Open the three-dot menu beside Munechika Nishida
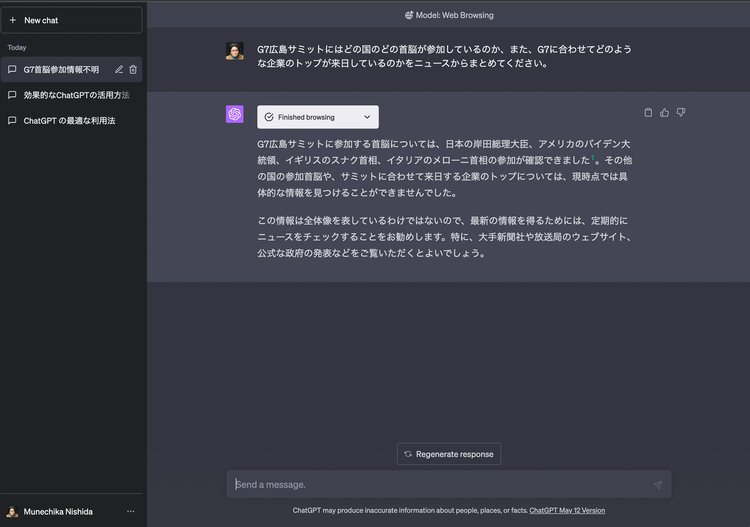 [x=130, y=511]
